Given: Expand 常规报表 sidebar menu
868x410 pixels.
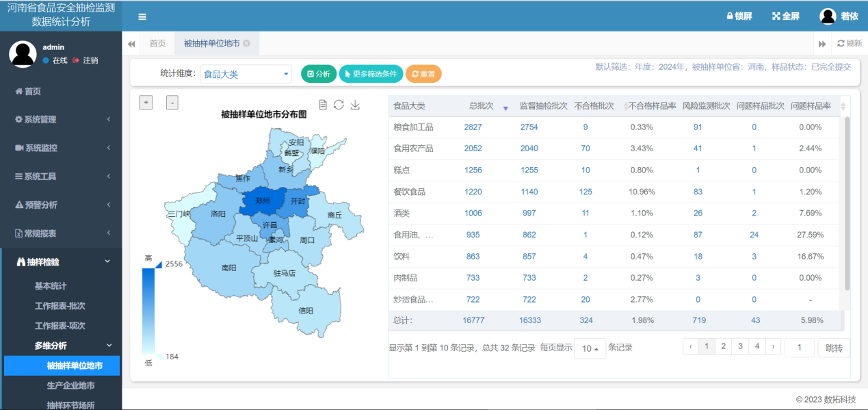Looking at the screenshot, I should pyautogui.click(x=61, y=233).
